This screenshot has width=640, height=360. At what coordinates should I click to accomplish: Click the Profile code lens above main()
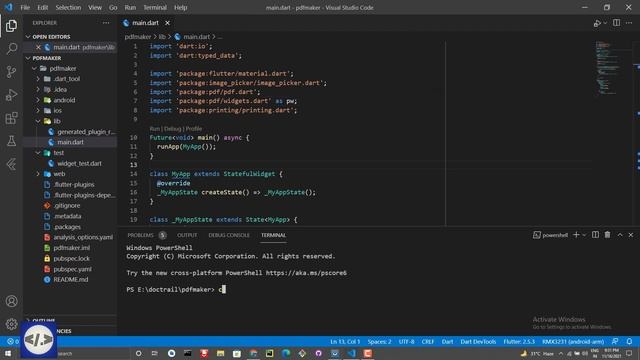tap(194, 129)
